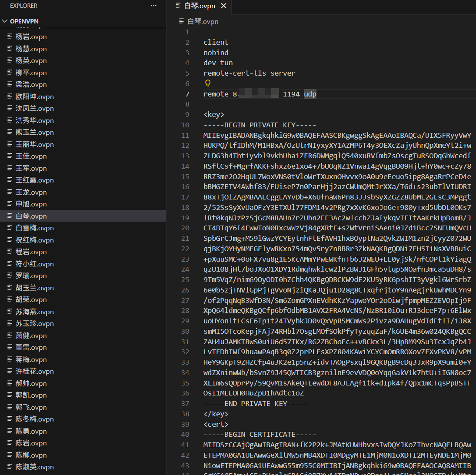
Task: Place cursor on the 'remote-cert-tls server' line
Action: pyautogui.click(x=249, y=73)
